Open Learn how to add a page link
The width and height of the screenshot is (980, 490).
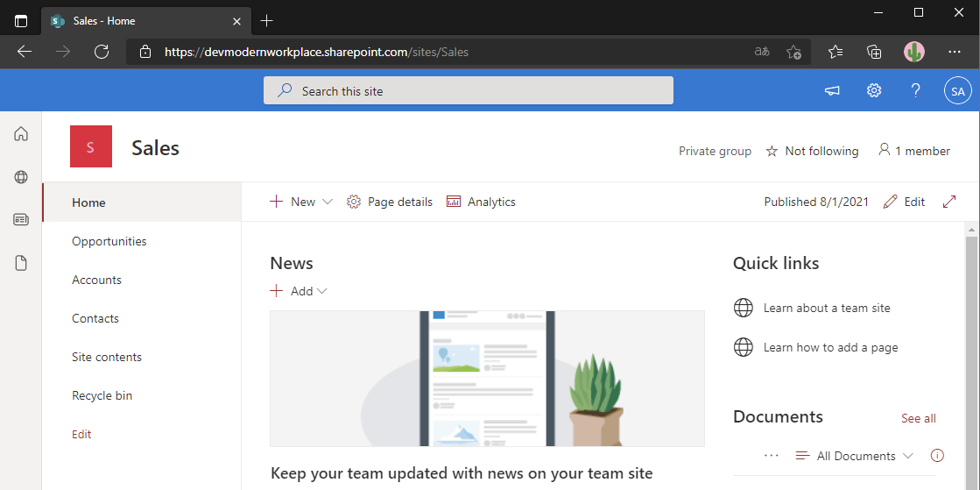click(830, 347)
